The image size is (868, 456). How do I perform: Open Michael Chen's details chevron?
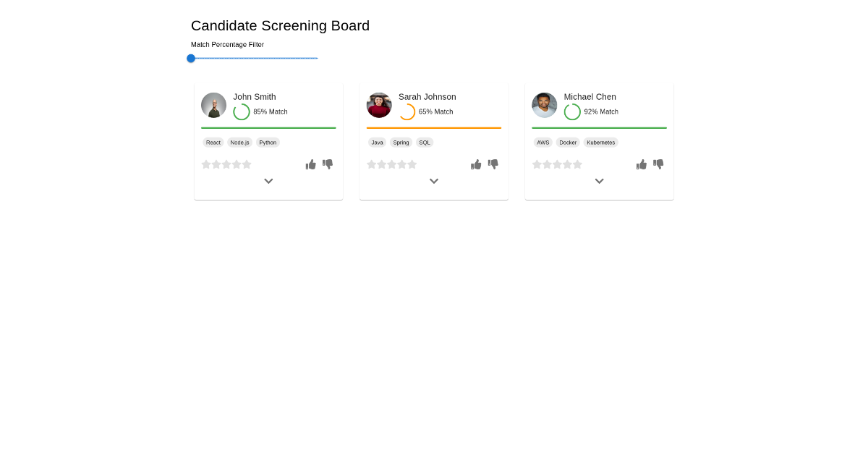(x=599, y=181)
